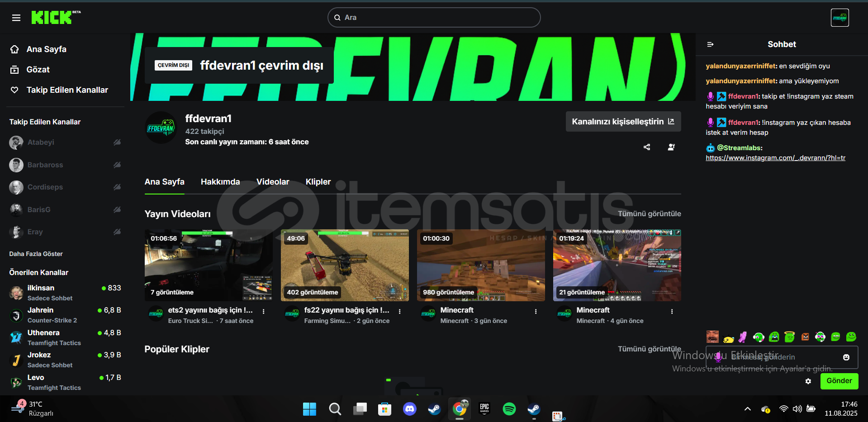This screenshot has width=868, height=422.
Task: Click the share channel icon
Action: pyautogui.click(x=647, y=147)
